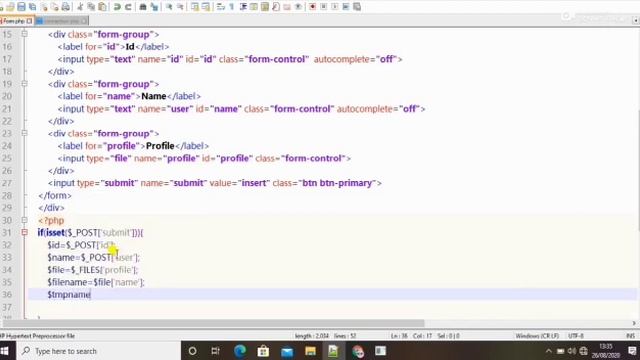Viewport: 640px width, 360px height.
Task: Click the Save All toolbar icon
Action: [x=32, y=7]
